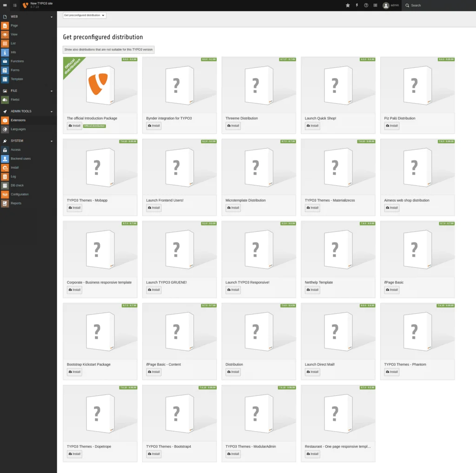476x473 pixels.
Task: Open the admin user menu
Action: 390,5
